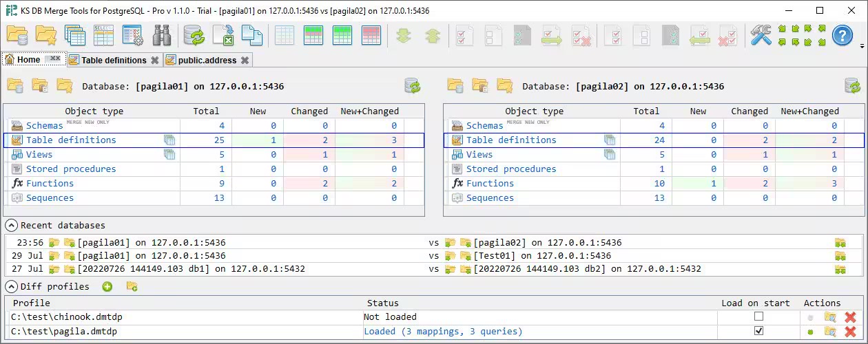The width and height of the screenshot is (868, 344).
Task: Open help with the blue question mark
Action: (x=842, y=35)
